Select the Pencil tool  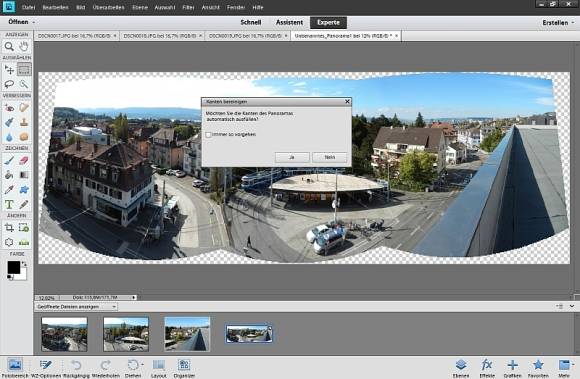point(24,204)
